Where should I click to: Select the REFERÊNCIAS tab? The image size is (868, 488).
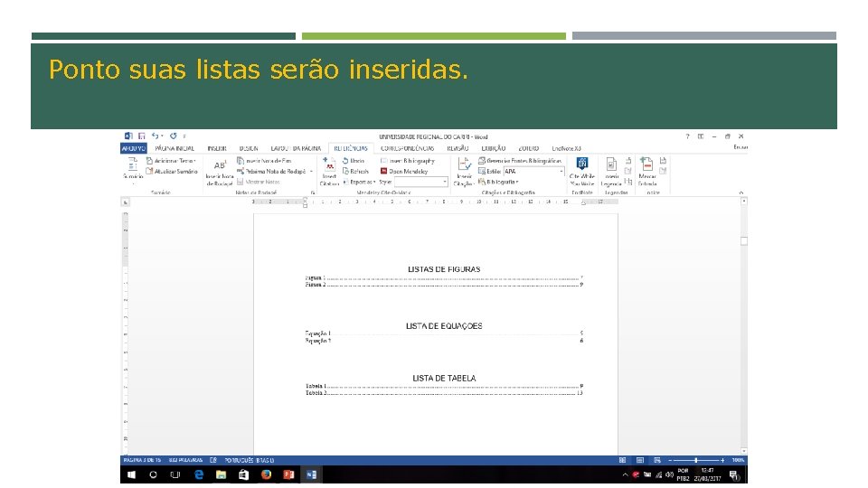351,148
